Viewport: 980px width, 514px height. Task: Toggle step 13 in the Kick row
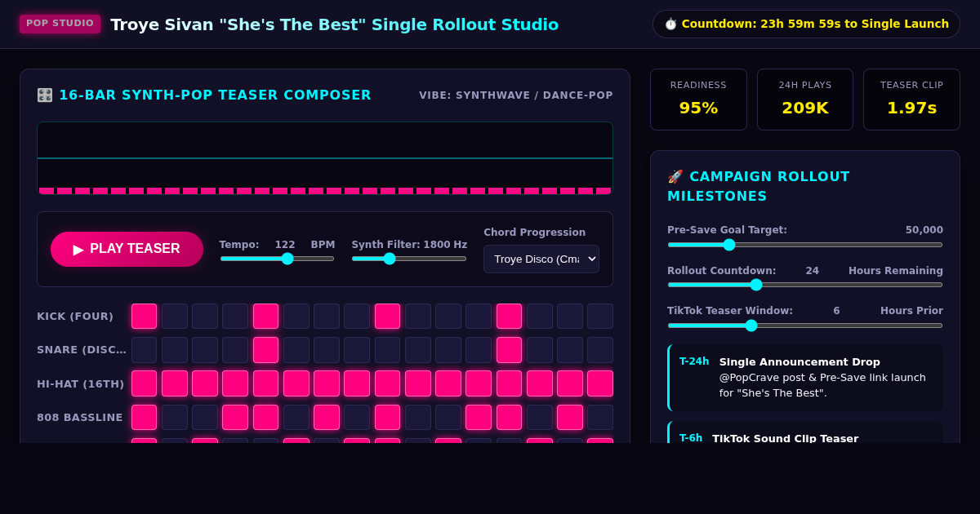[x=509, y=317]
